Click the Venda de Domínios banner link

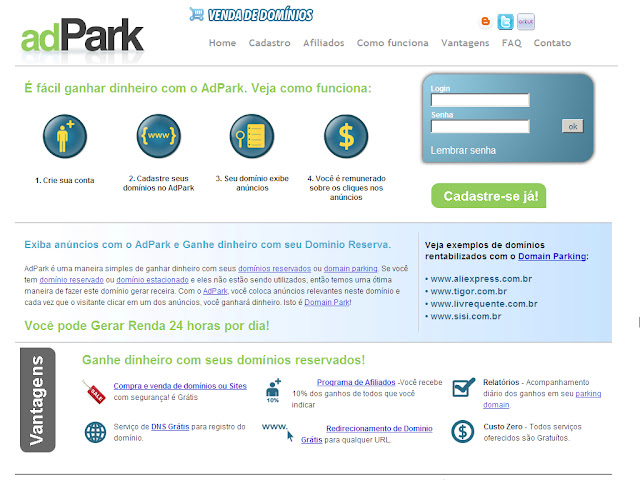tap(260, 15)
